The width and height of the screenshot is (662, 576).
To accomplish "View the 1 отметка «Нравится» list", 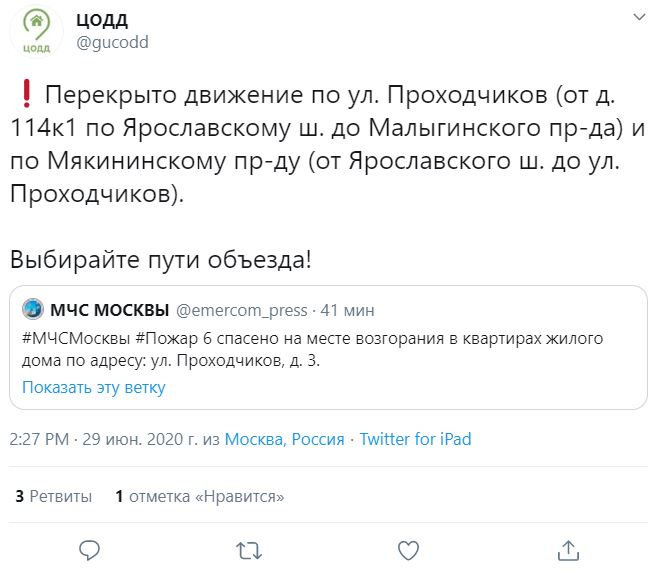I will tap(200, 495).
